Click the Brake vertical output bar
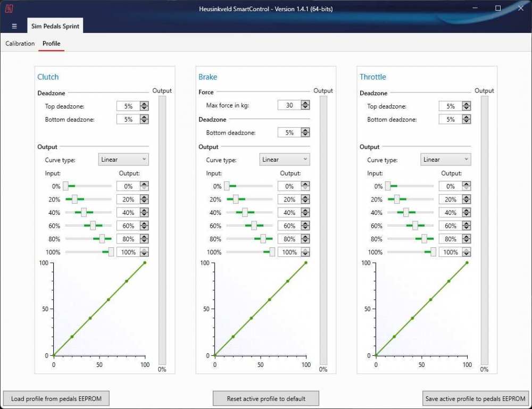This screenshot has width=532, height=409. 323,230
